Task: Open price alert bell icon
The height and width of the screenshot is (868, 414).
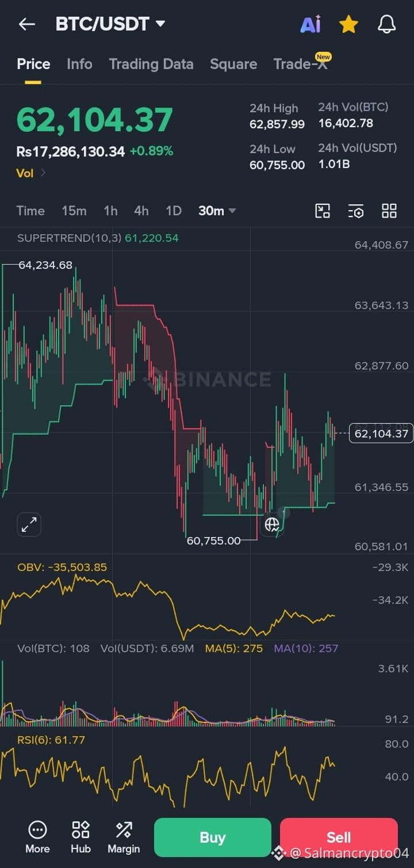Action: click(386, 24)
